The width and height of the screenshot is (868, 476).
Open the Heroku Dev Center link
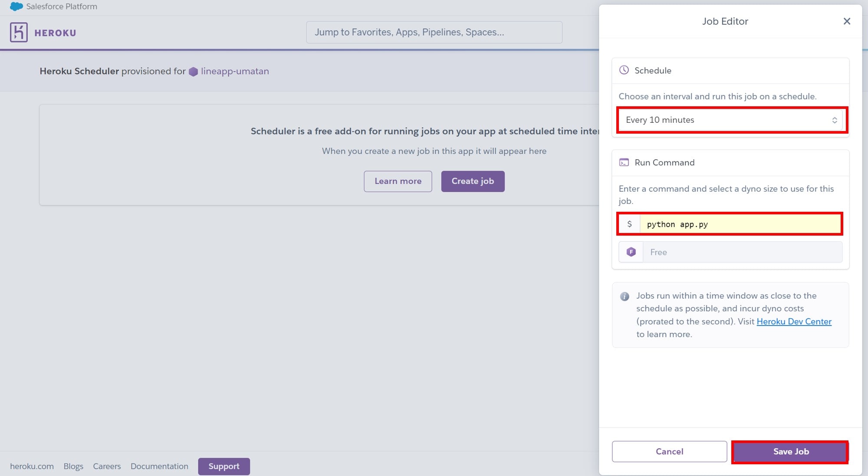coord(794,322)
